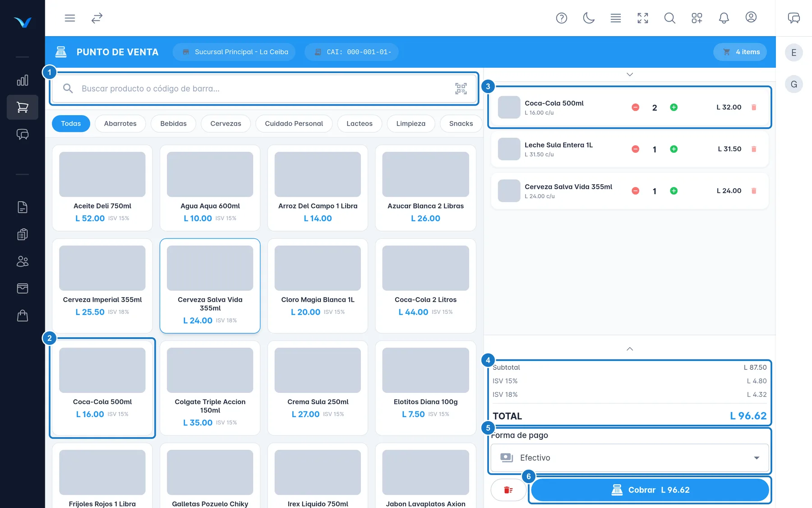Filter by Bebidas category

(x=173, y=124)
